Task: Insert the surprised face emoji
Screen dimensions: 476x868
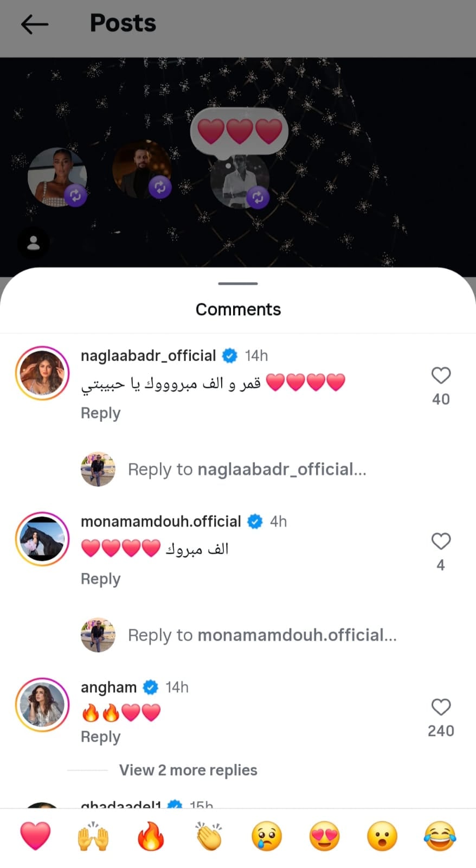Action: tap(382, 836)
